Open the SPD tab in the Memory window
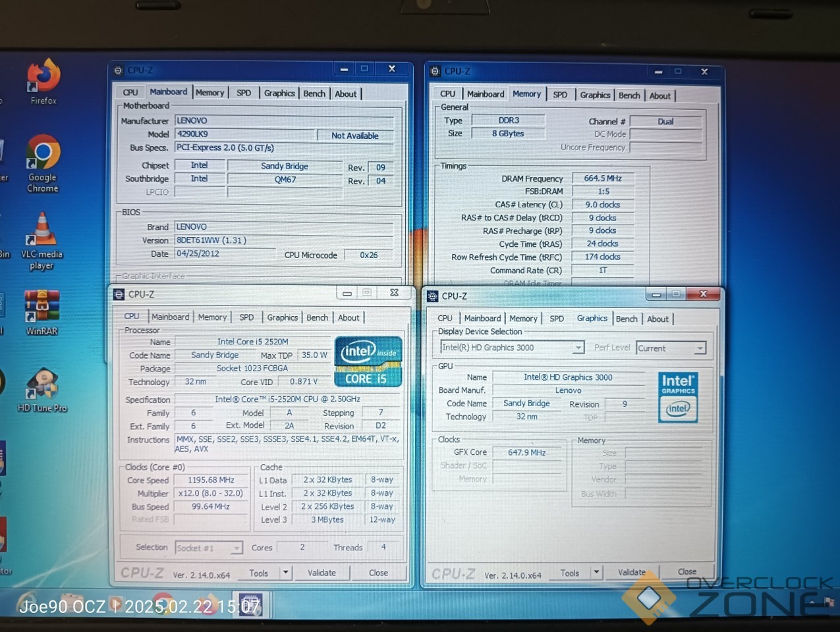The height and width of the screenshot is (632, 840). click(x=560, y=95)
